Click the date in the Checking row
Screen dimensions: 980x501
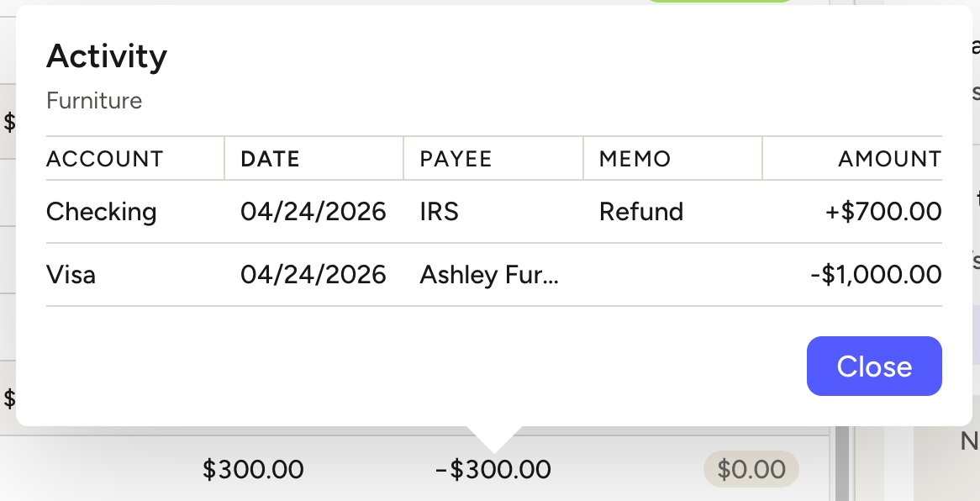click(x=313, y=212)
